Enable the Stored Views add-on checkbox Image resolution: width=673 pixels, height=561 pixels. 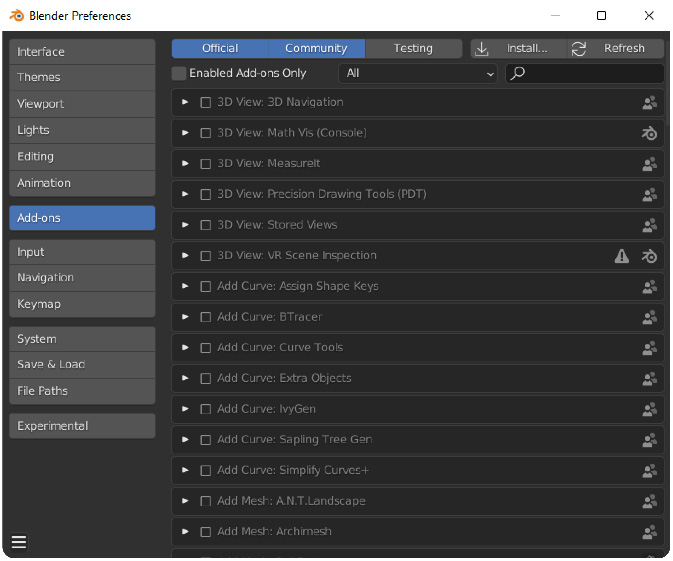[206, 225]
